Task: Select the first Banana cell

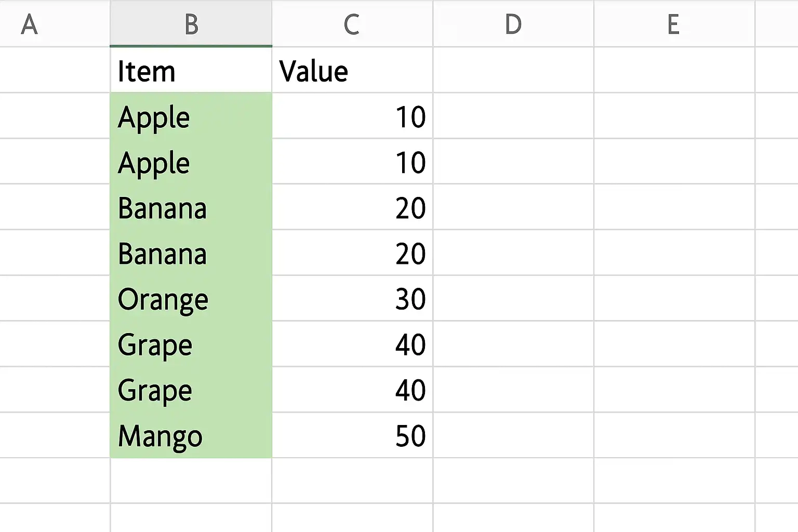Action: 191,207
